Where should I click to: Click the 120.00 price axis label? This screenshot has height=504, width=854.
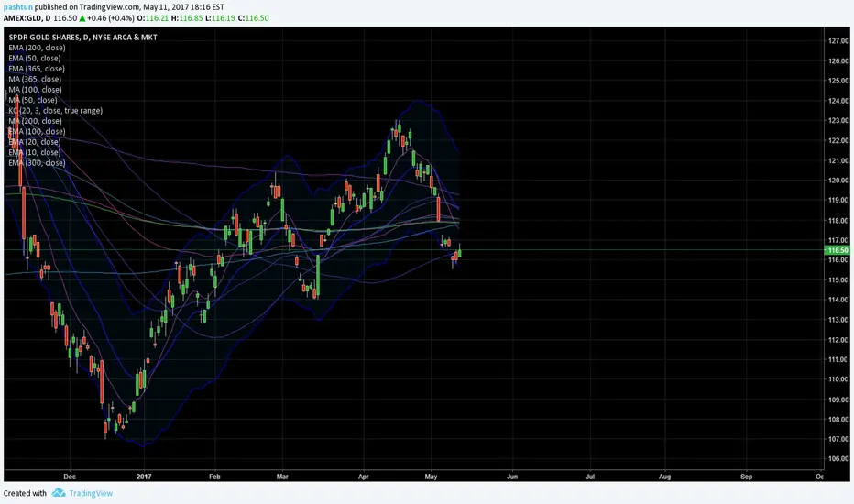click(x=838, y=181)
